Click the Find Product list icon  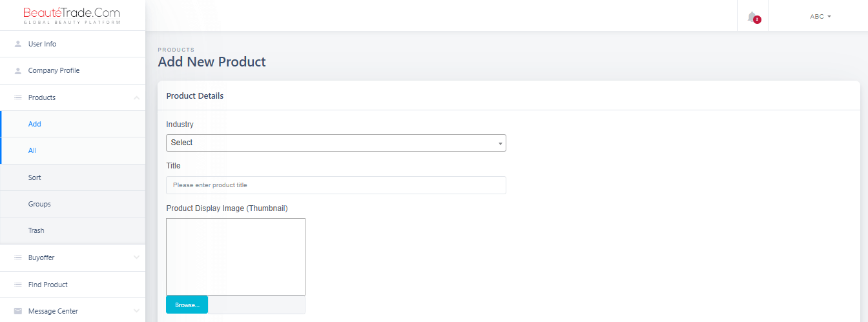(x=18, y=285)
